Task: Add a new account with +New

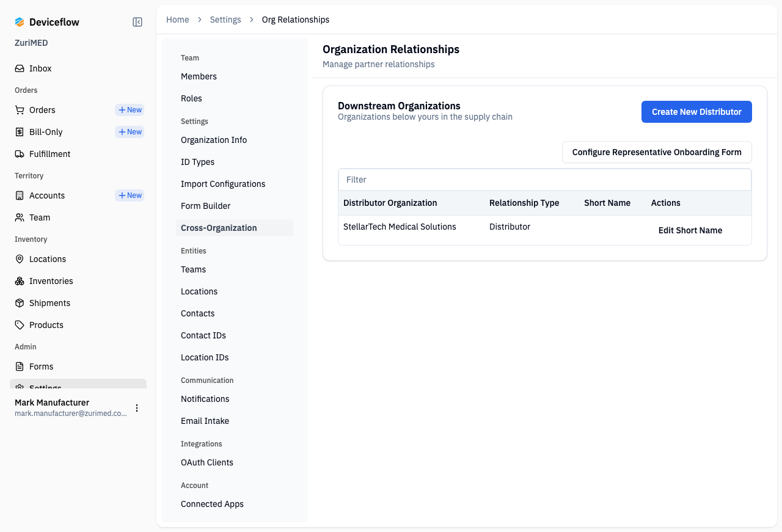Action: (130, 195)
